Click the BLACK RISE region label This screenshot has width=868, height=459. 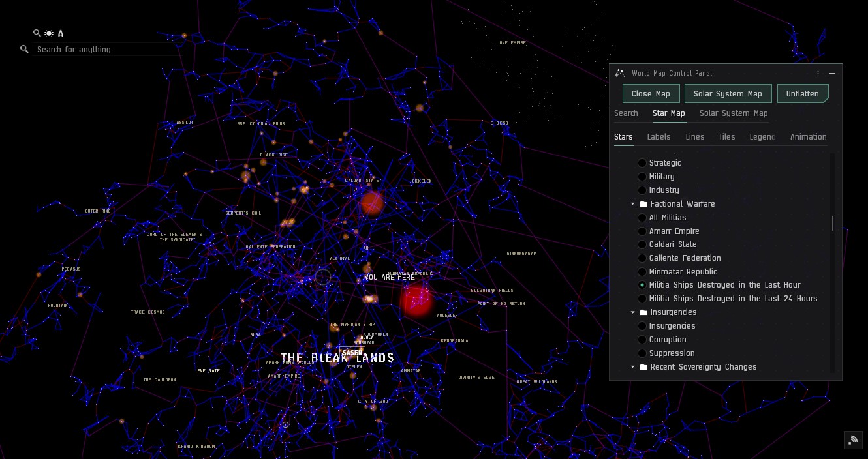(274, 155)
